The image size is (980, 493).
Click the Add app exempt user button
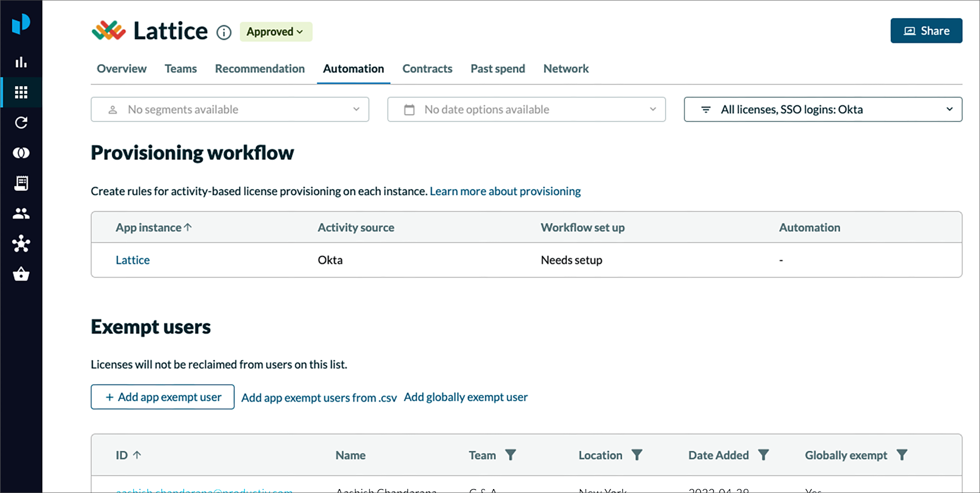pyautogui.click(x=162, y=397)
